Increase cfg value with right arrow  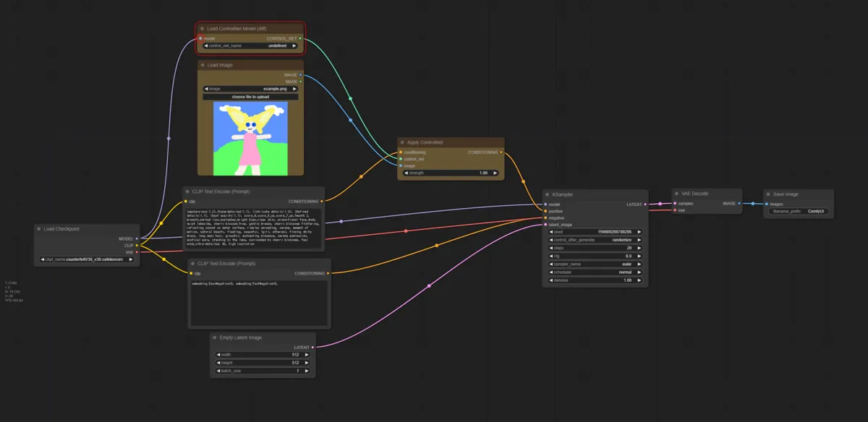(x=639, y=256)
